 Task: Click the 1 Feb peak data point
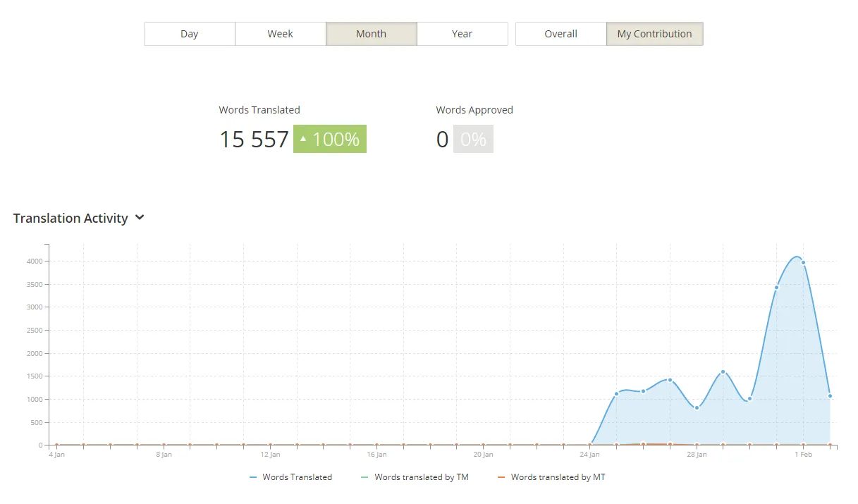pos(803,263)
